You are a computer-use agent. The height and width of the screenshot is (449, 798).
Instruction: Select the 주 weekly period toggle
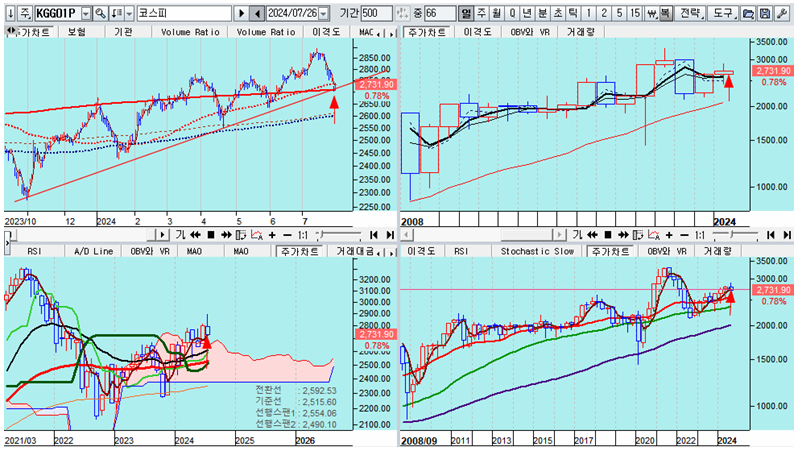[481, 13]
